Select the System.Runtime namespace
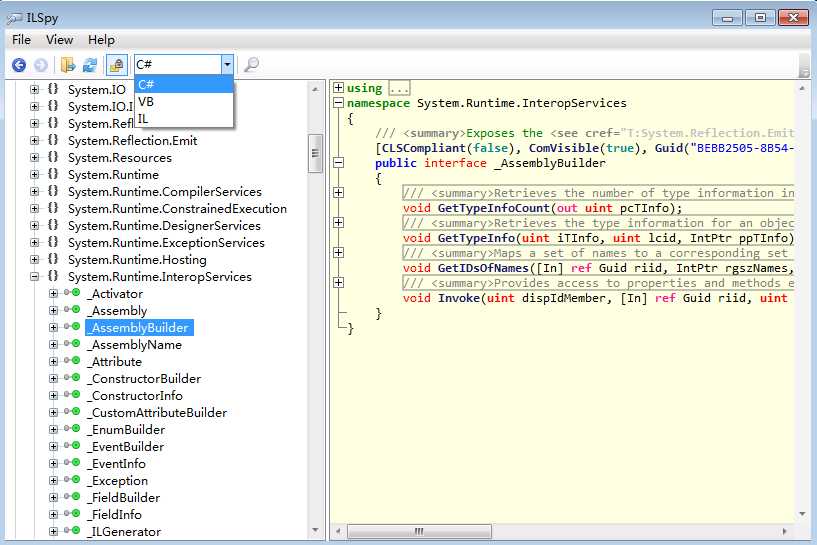817x545 pixels. pos(113,175)
